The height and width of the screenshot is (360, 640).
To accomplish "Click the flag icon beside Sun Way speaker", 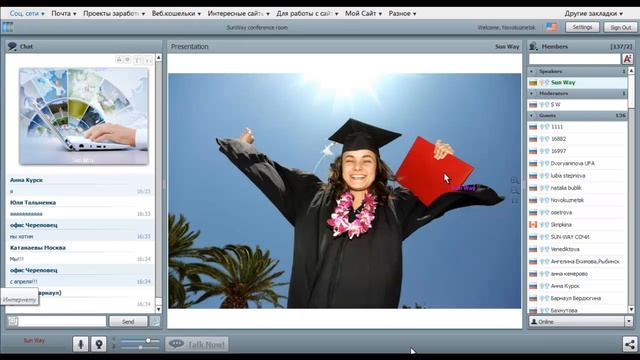I will (533, 83).
